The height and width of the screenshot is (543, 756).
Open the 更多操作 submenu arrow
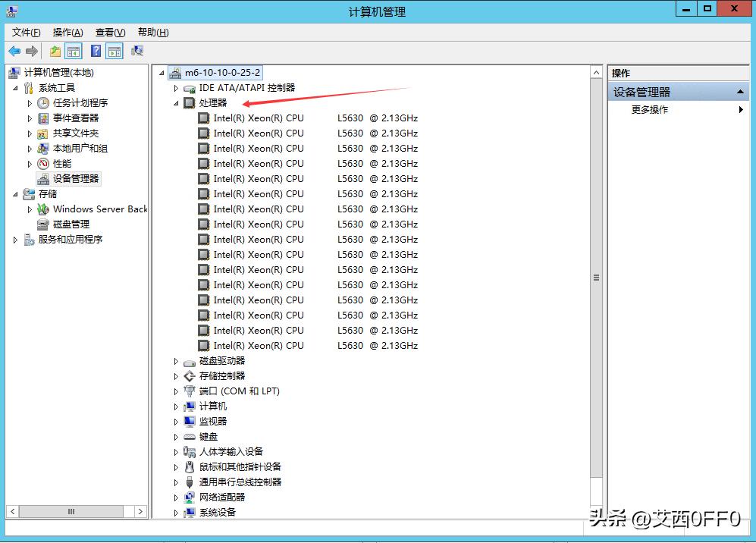(x=741, y=109)
